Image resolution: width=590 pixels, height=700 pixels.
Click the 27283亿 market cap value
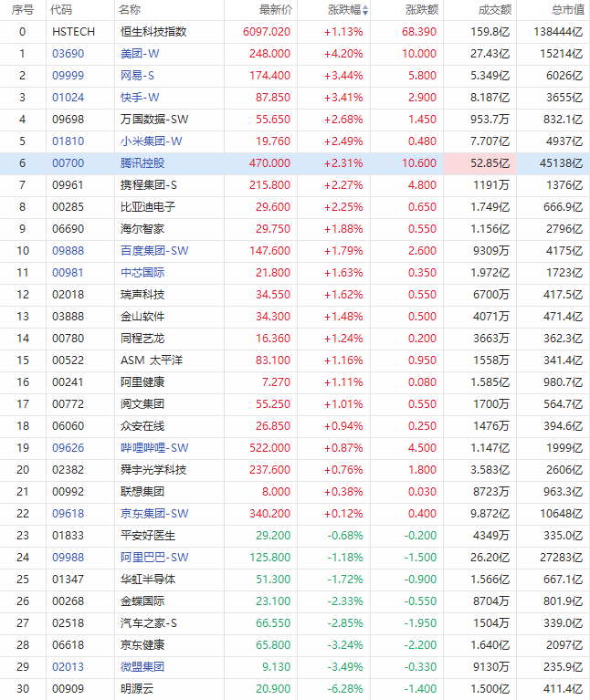click(561, 557)
